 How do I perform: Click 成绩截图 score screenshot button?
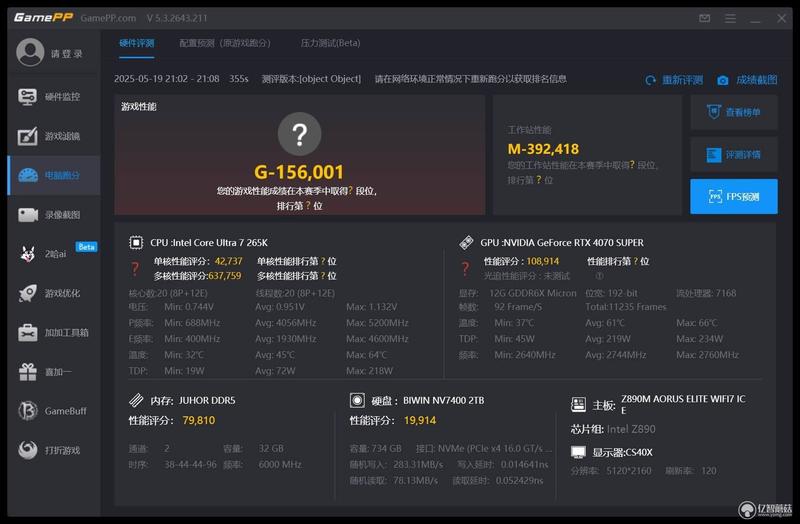[x=747, y=80]
